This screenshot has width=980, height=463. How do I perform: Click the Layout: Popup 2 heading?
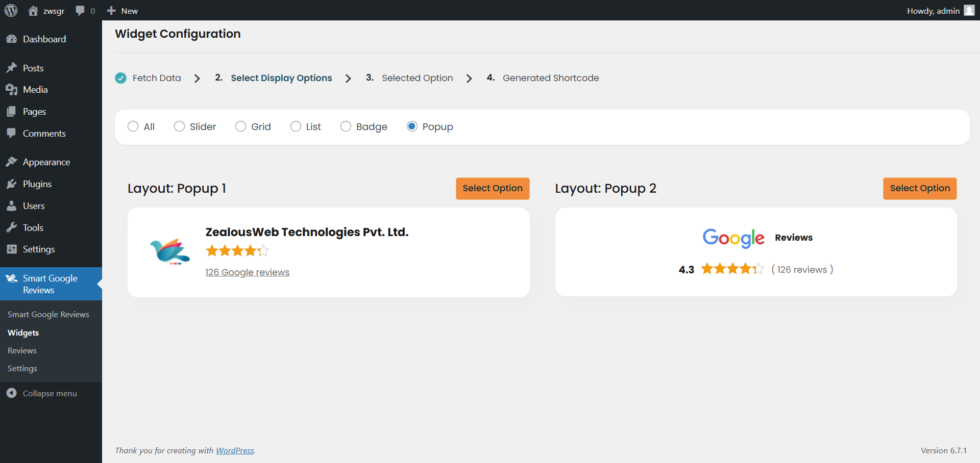[x=605, y=189]
